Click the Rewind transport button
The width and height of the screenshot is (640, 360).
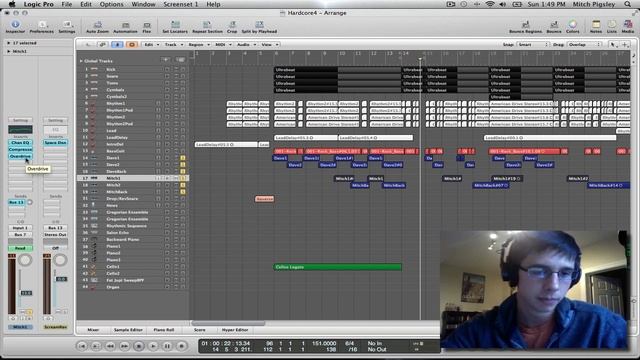110,346
